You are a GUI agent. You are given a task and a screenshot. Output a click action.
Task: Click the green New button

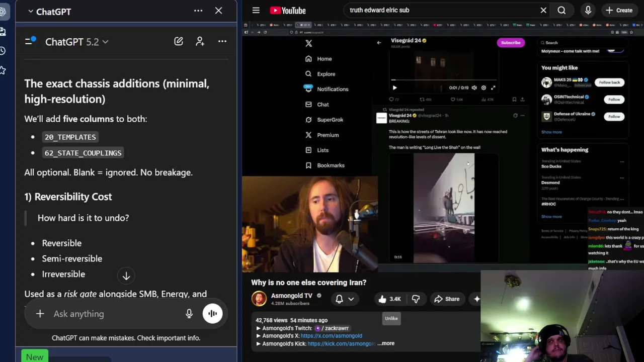[x=35, y=356]
